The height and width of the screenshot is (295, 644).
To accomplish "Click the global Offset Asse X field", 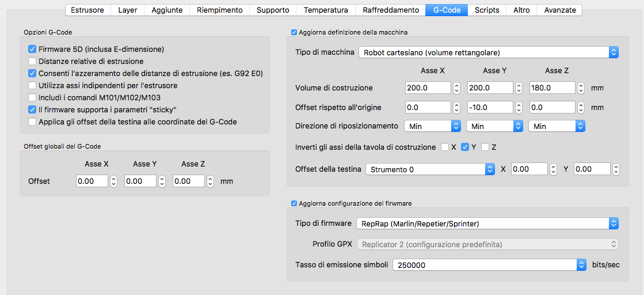I will (92, 181).
